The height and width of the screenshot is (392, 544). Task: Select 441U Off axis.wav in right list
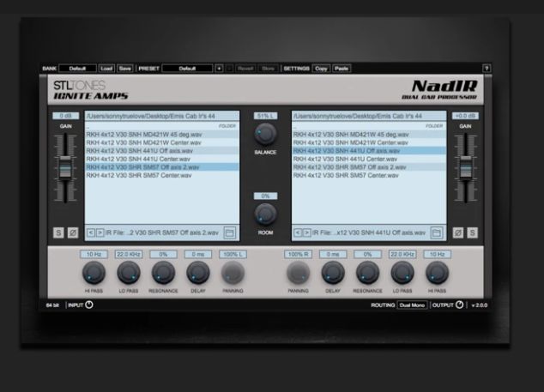click(x=369, y=151)
